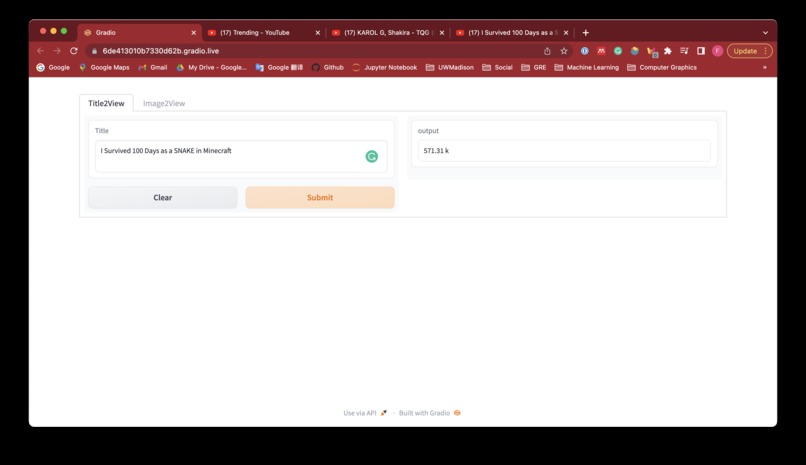Click the Update button

pos(749,51)
